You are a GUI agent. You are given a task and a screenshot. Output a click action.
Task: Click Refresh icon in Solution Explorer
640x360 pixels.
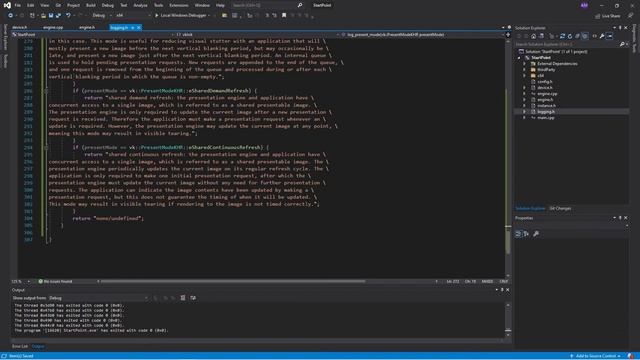[570, 36]
